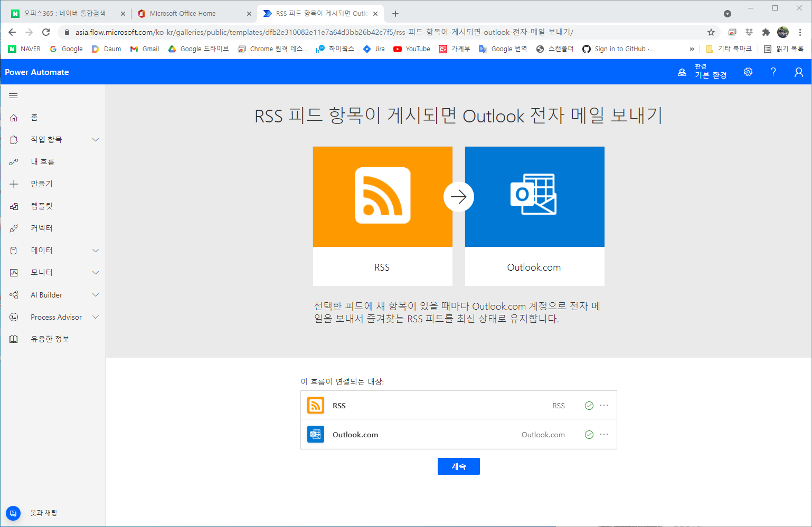Click the small RSS connection icon
Image resolution: width=812 pixels, height=527 pixels.
[x=316, y=405]
